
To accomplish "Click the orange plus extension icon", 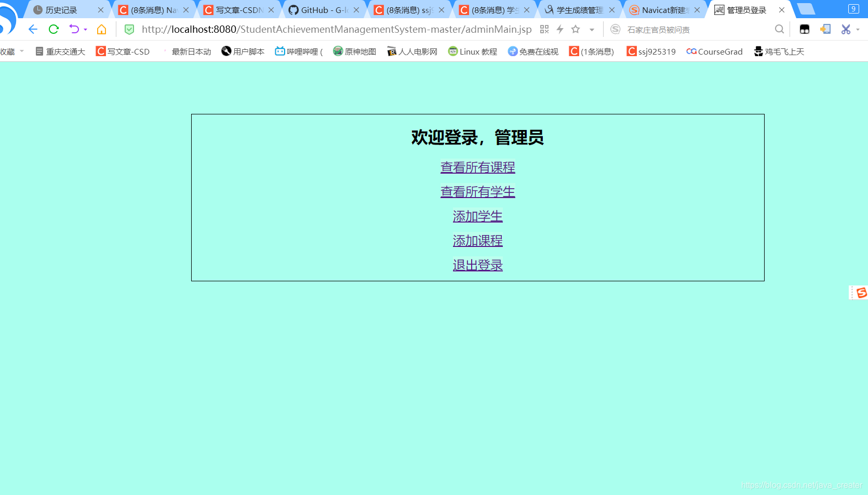I will coord(825,30).
